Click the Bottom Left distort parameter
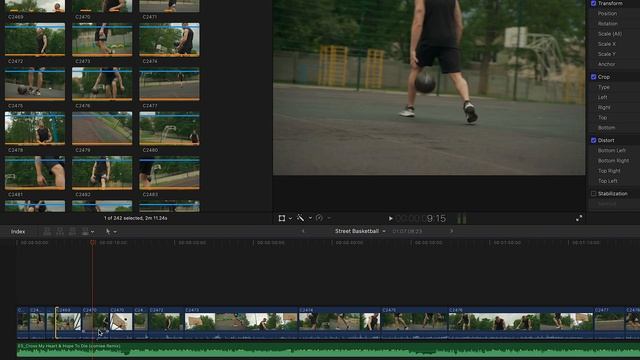 coord(611,150)
